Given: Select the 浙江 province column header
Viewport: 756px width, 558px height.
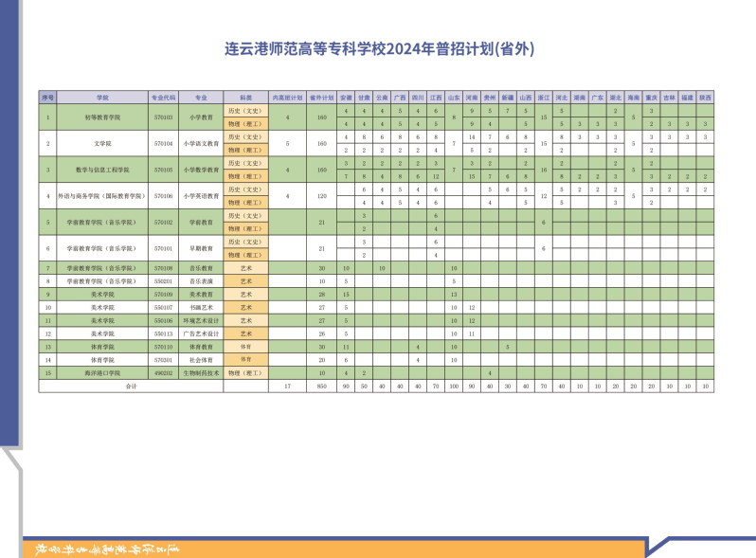Looking at the screenshot, I should click(543, 98).
